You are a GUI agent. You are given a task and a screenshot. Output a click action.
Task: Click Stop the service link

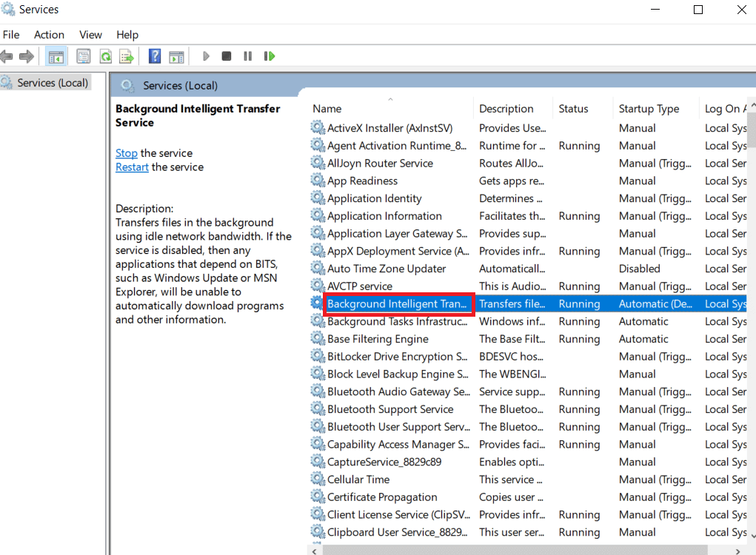pos(127,153)
